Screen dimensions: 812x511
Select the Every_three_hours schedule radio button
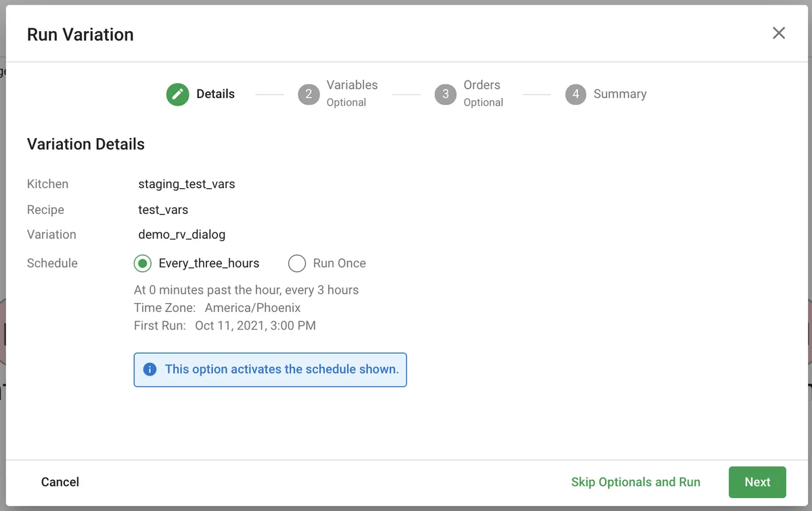[143, 263]
